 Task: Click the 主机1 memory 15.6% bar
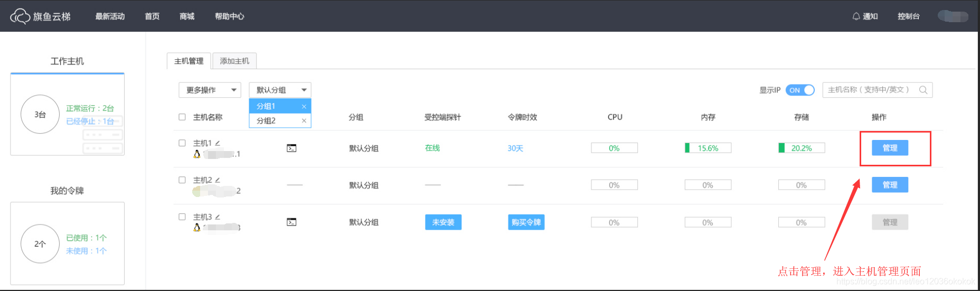coord(708,148)
